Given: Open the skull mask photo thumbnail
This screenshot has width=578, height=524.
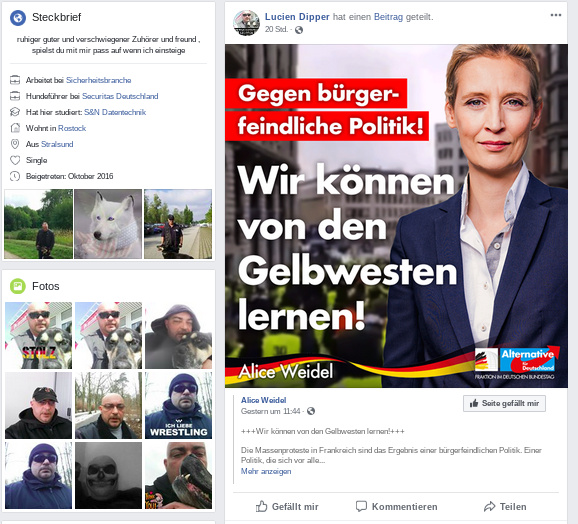Looking at the screenshot, I should 108,476.
